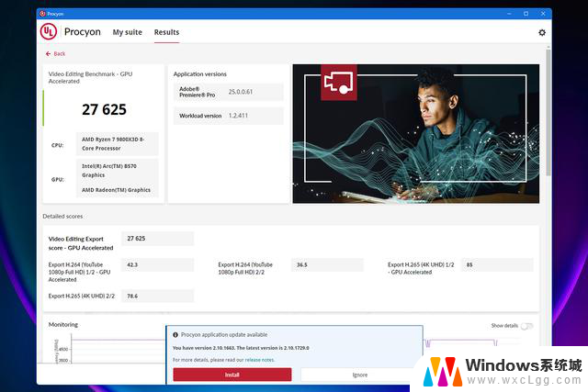Select the Workload version 1.2.411 value
Viewport: 588px width, 392px height.
click(238, 116)
